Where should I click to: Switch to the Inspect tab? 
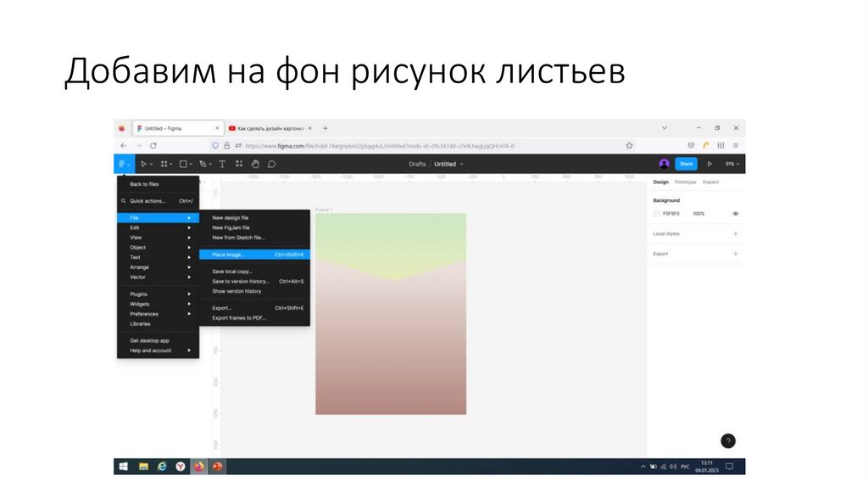(x=711, y=182)
